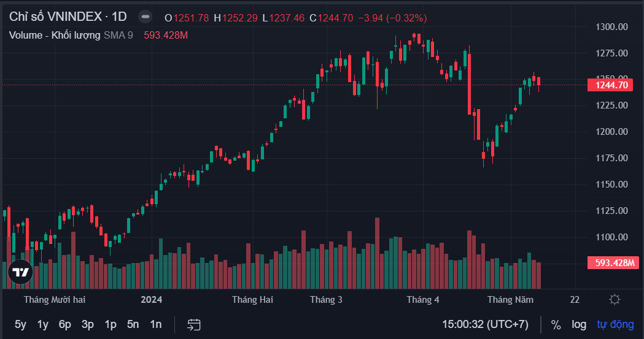Open the 15:00:32 (UTC+7) timezone menu
The width and height of the screenshot is (644, 339).
(x=485, y=324)
